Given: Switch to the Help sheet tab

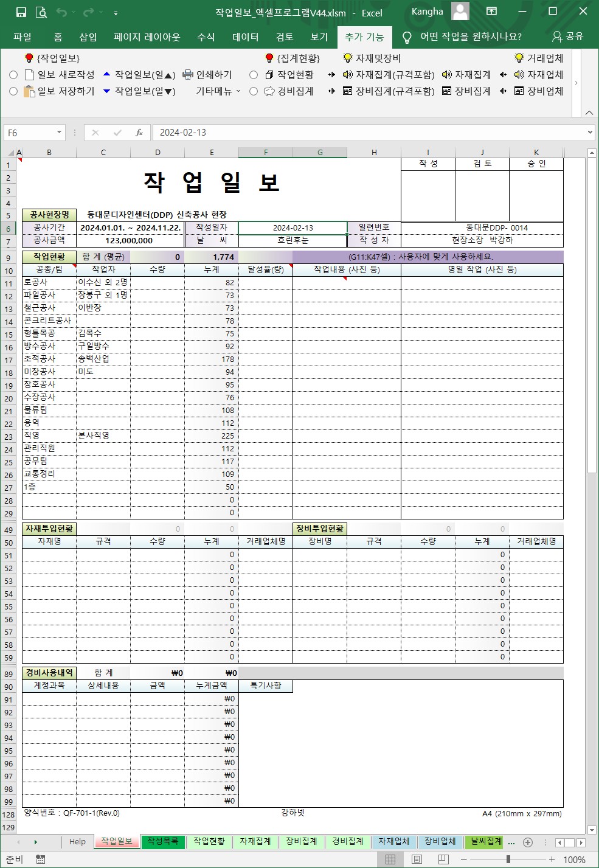Looking at the screenshot, I should [x=77, y=842].
